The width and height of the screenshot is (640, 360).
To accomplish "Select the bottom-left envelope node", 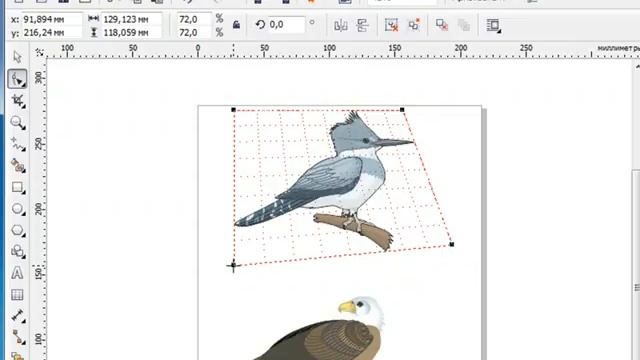I will (x=233, y=265).
